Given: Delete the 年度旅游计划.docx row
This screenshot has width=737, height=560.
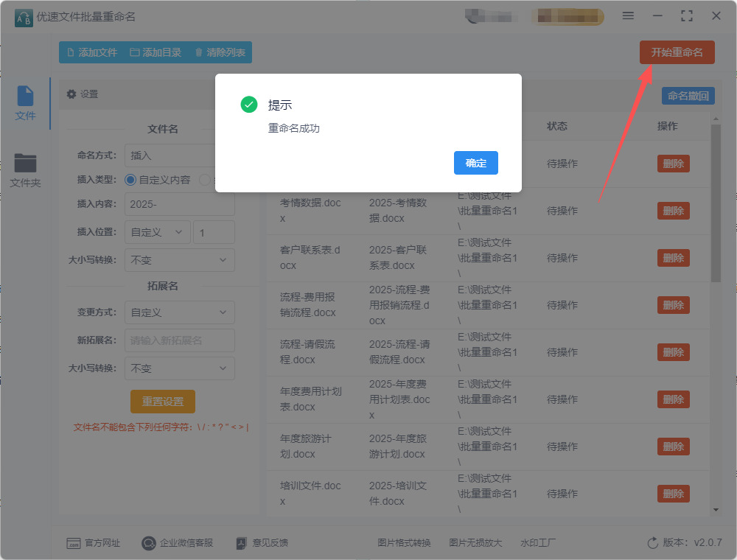Looking at the screenshot, I should (673, 447).
